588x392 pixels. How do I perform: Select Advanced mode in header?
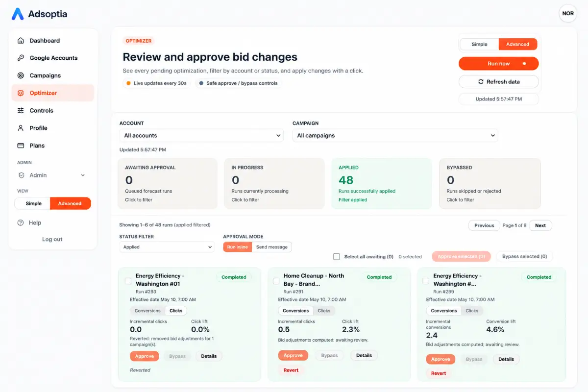point(518,44)
